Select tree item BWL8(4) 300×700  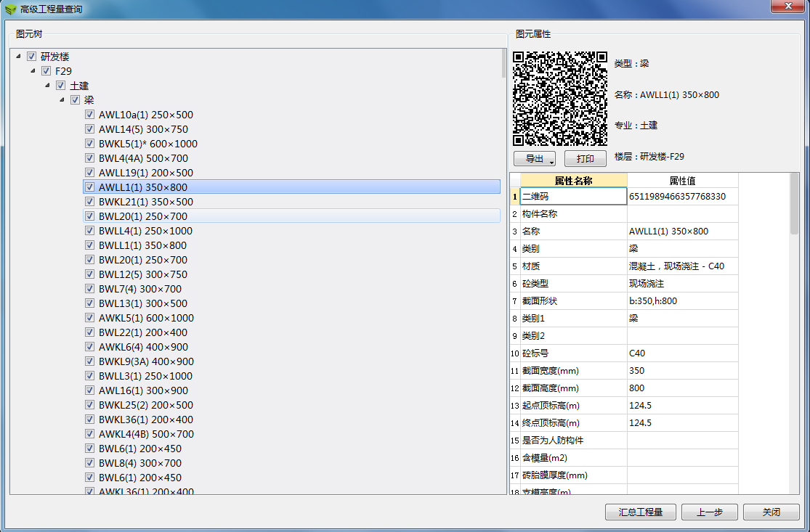pos(140,463)
